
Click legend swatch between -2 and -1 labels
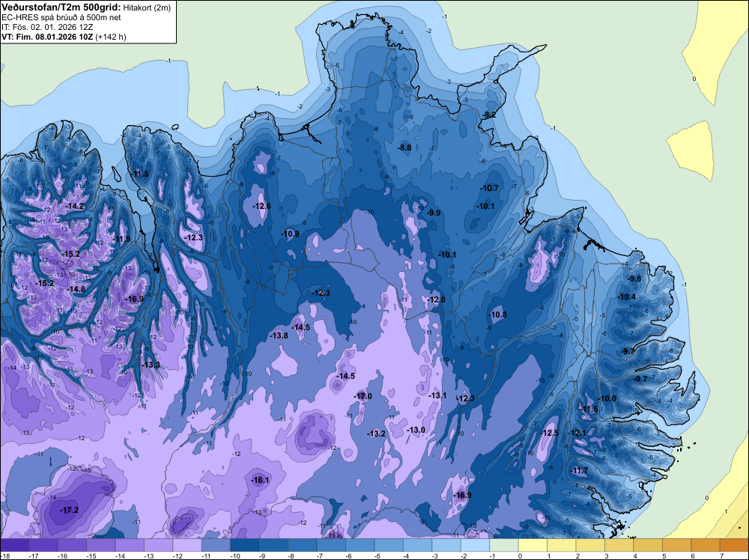click(x=476, y=545)
